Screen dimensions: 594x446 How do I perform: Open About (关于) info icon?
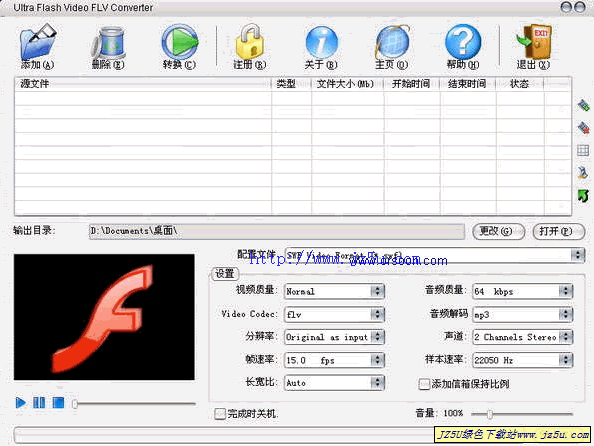point(321,42)
